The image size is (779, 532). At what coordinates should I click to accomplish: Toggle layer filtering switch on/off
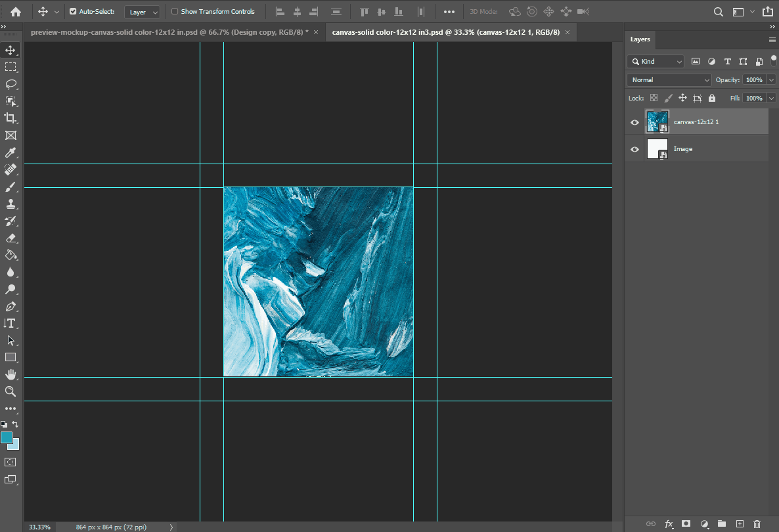coord(774,60)
